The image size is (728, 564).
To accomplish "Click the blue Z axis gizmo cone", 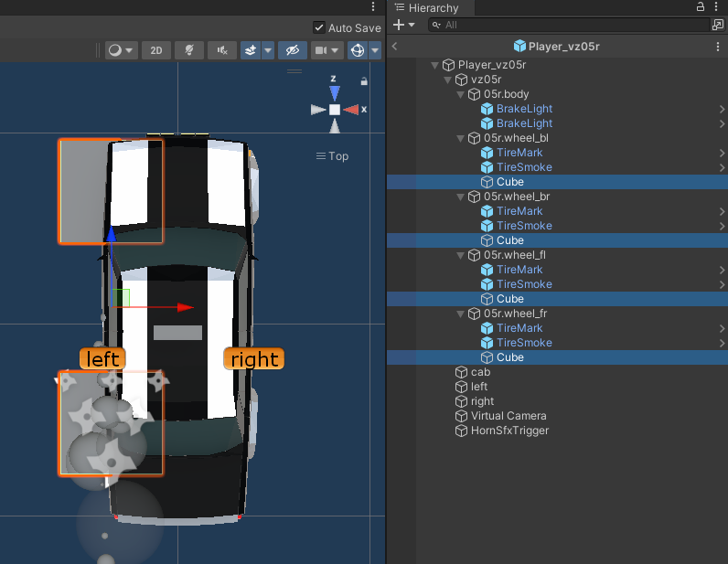I will click(x=335, y=93).
